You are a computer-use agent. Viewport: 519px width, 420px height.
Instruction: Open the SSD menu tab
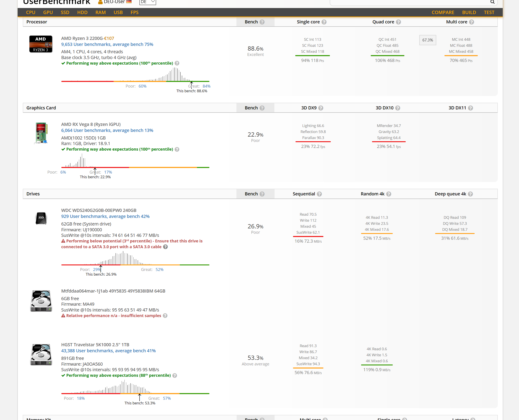click(65, 12)
